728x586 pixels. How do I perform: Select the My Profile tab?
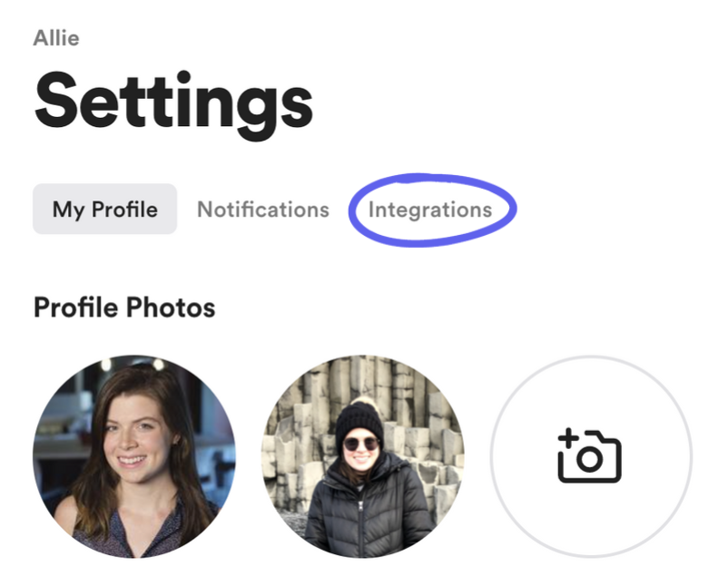[104, 210]
